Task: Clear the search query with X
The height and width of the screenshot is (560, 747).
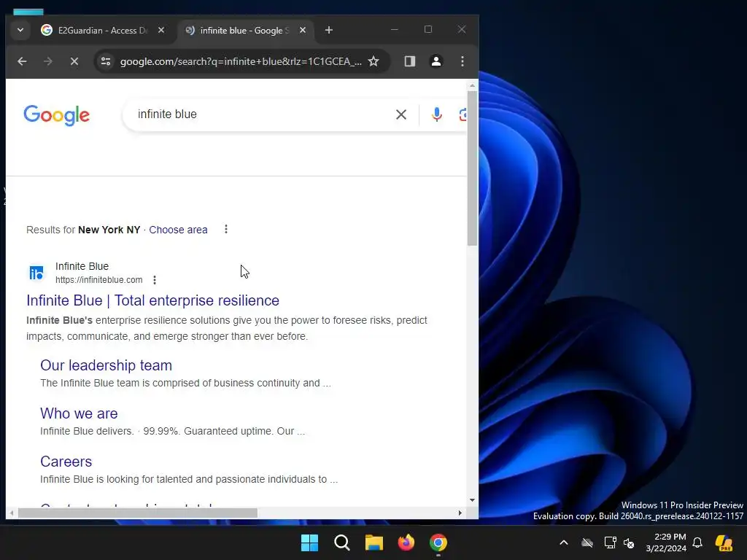Action: click(x=401, y=114)
